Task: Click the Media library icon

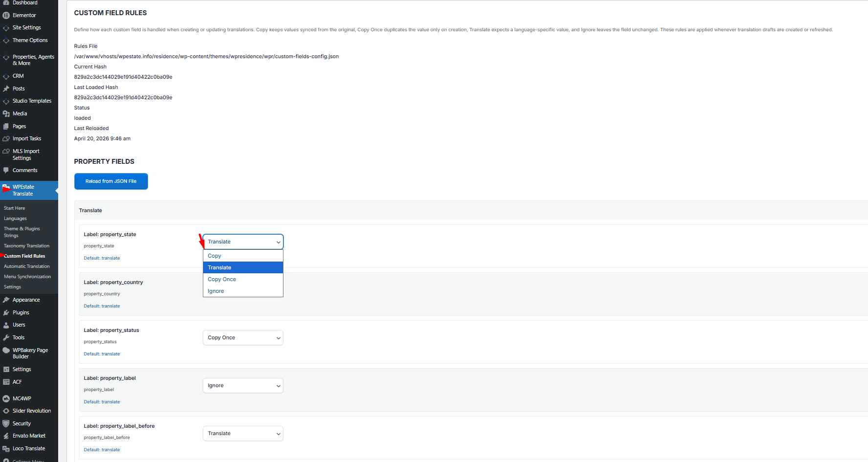Action: tap(6, 113)
